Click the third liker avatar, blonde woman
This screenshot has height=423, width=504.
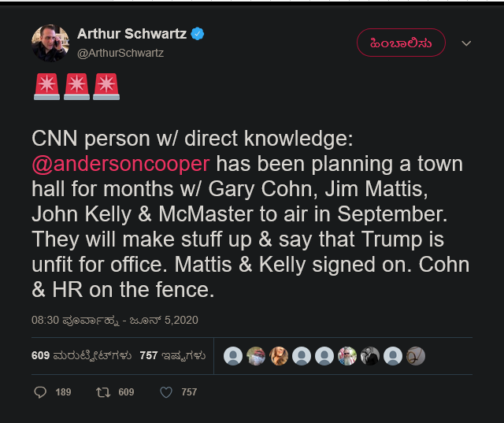(279, 356)
